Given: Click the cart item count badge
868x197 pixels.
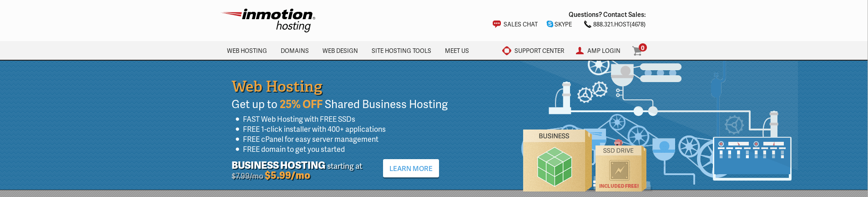Looking at the screenshot, I should pyautogui.click(x=643, y=47).
